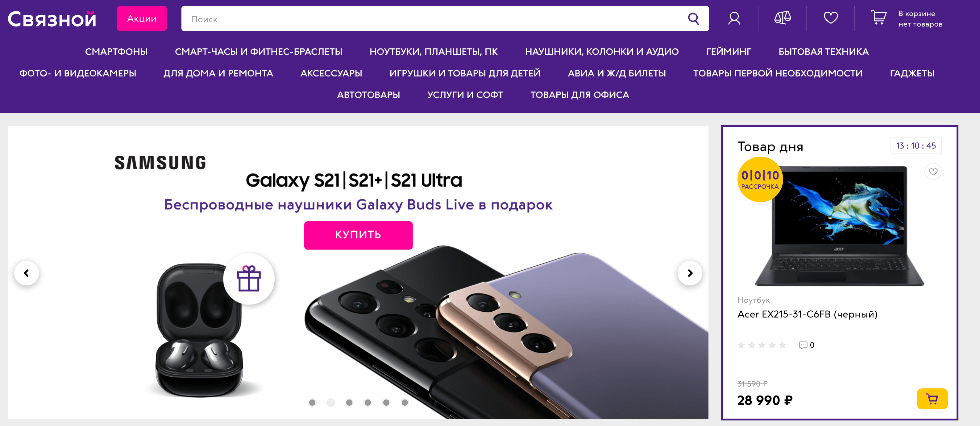Open the Гейминг category
The width and height of the screenshot is (980, 426).
click(729, 52)
